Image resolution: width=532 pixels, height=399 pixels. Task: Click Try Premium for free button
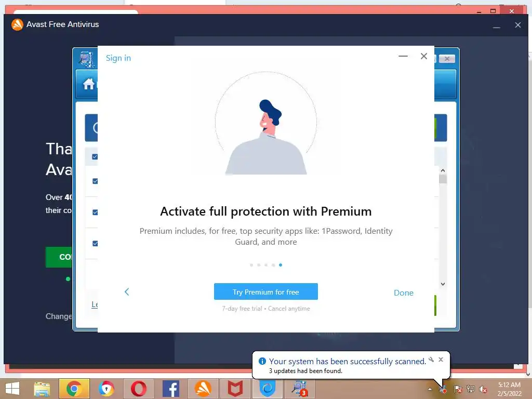[x=265, y=292]
